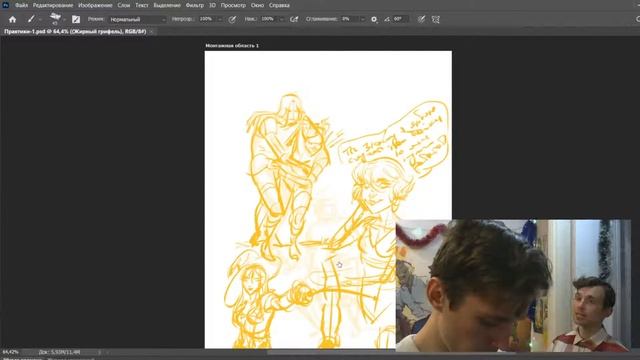The image size is (640, 360).
Task: Open the Фильтр menu
Action: [195, 5]
